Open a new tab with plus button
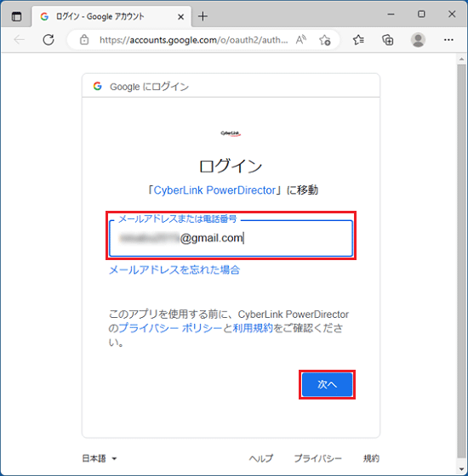 tap(203, 16)
